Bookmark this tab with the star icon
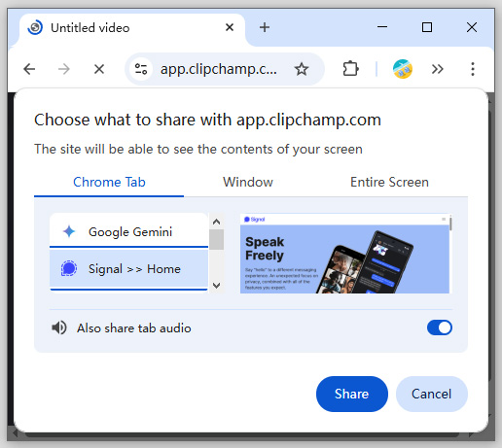The image size is (502, 448). tap(302, 69)
